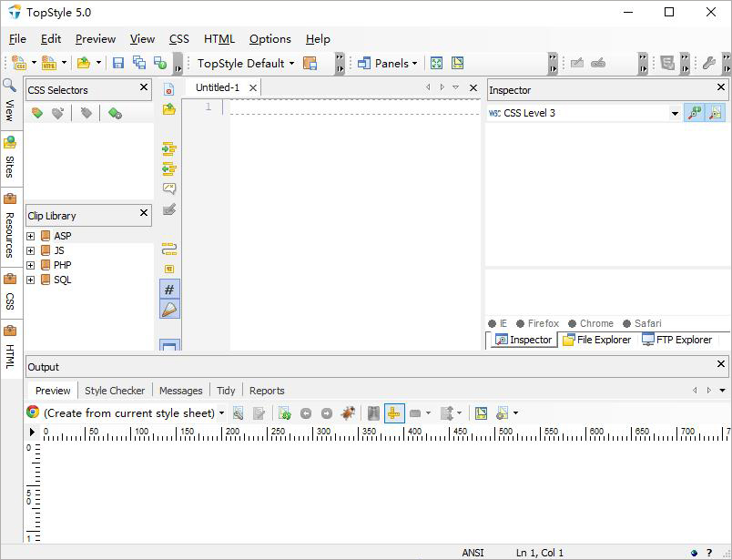Open the Resources side tab

pyautogui.click(x=10, y=227)
